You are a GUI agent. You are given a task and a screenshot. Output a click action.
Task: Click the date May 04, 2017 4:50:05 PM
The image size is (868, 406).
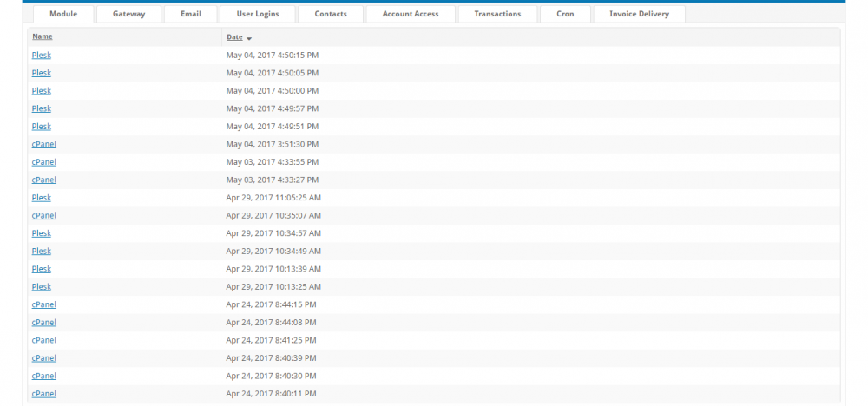point(273,73)
